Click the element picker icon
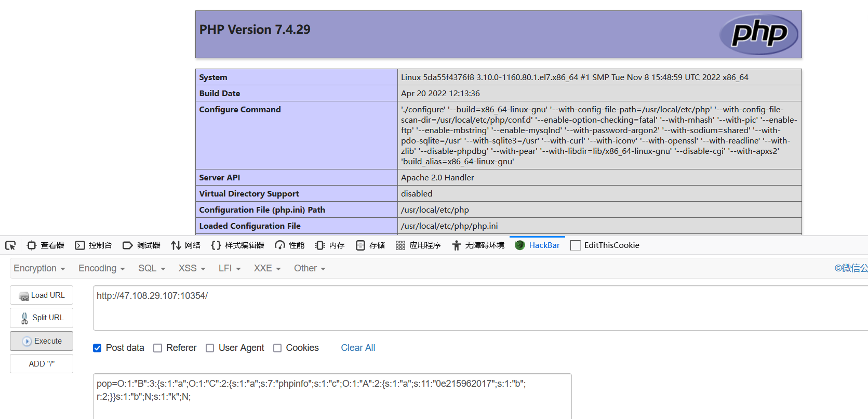The width and height of the screenshot is (868, 419). (x=10, y=245)
